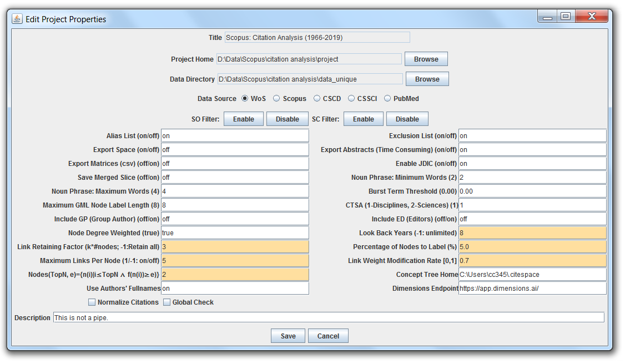The image size is (625, 364).
Task: Disable the SC Filter
Action: (x=407, y=119)
